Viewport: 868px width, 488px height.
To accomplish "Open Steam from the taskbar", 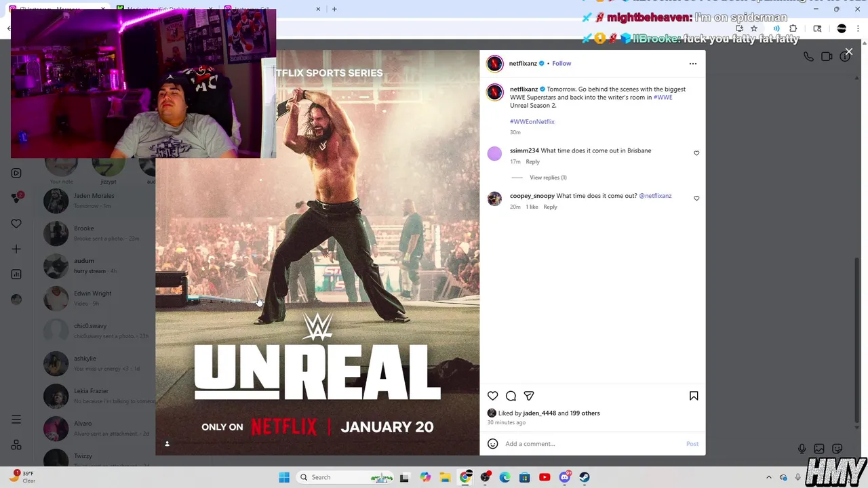I will pyautogui.click(x=584, y=477).
